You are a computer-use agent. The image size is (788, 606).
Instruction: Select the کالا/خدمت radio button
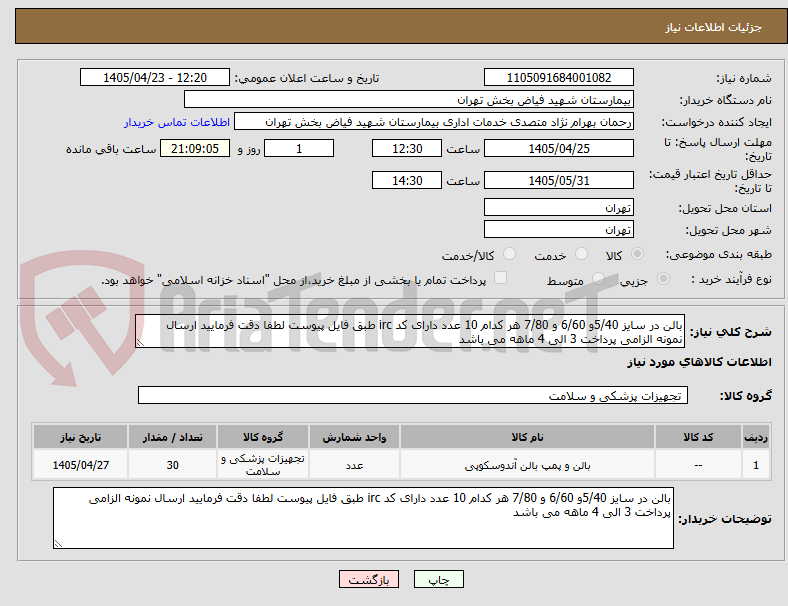510,254
